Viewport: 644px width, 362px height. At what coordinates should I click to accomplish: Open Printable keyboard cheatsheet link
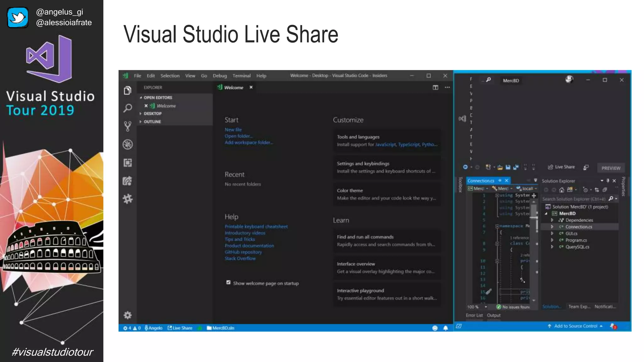click(x=256, y=227)
